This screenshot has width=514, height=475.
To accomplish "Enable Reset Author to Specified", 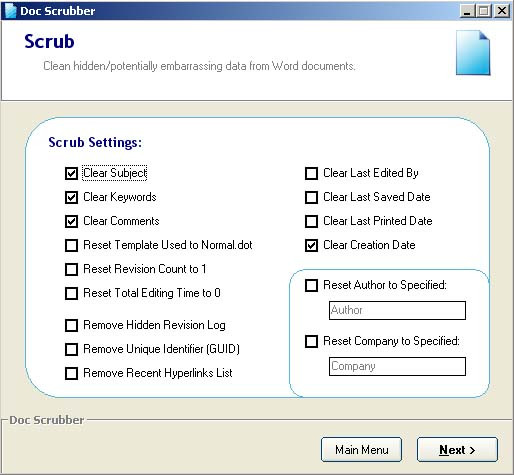I will (x=311, y=285).
